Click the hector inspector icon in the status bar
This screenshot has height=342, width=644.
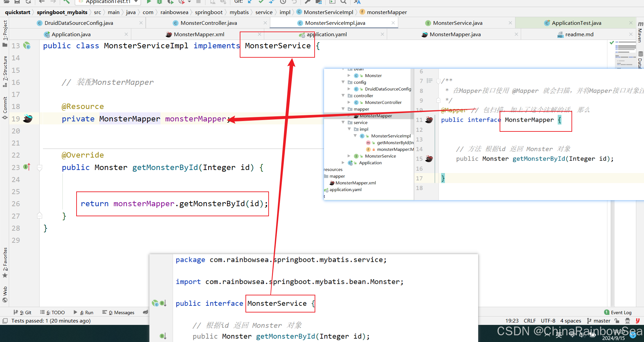coord(627,321)
